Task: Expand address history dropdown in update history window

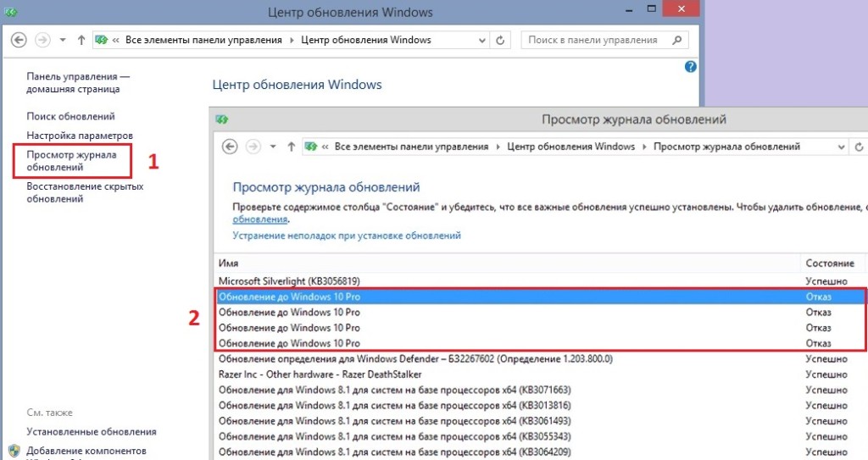Action: (x=841, y=147)
